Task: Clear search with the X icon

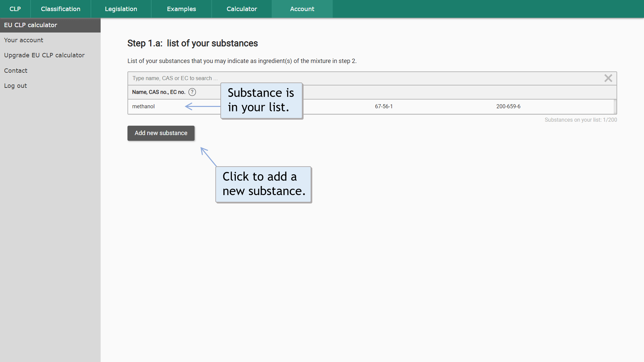Action: point(608,78)
